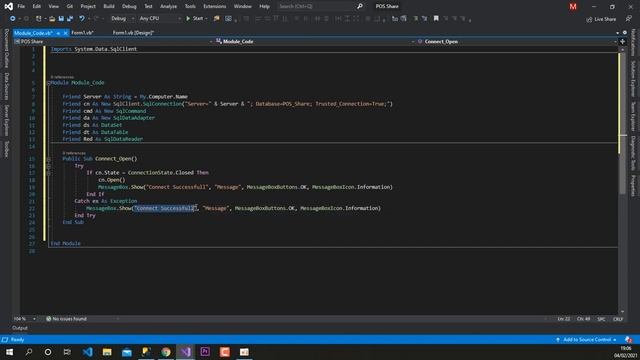Open the Solution Explorer side tab

(x=633, y=79)
